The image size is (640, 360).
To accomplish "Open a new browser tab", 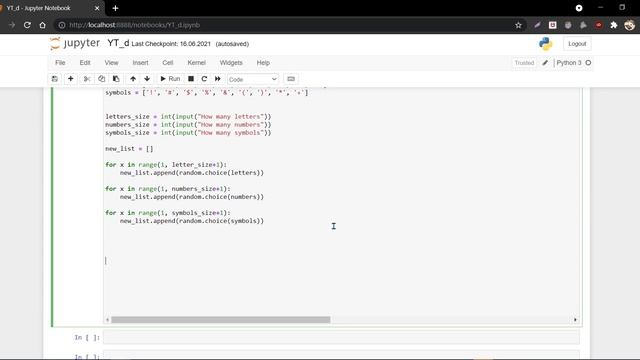I will coord(115,8).
